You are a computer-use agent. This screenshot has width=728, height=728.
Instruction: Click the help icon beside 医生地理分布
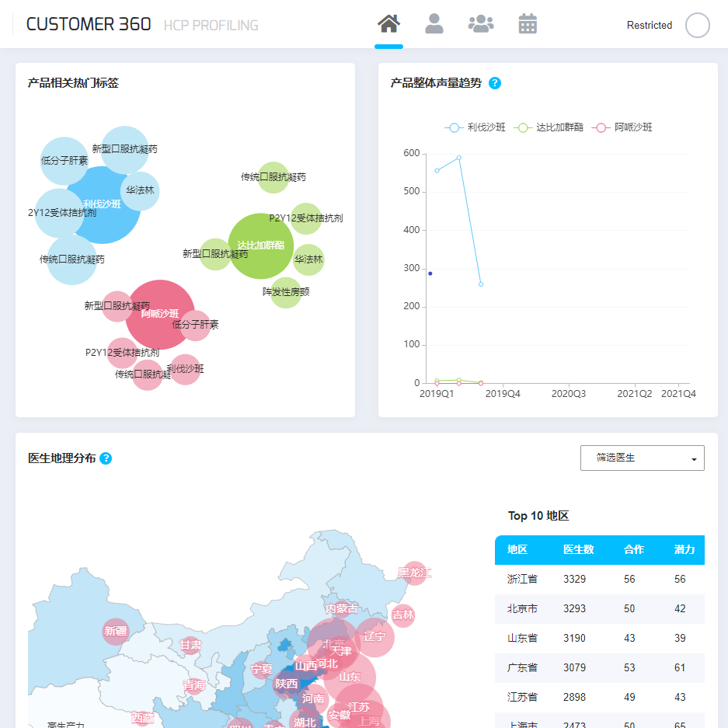[105, 458]
